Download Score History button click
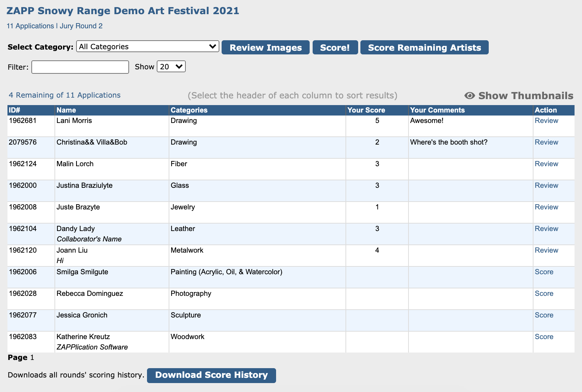 211,375
